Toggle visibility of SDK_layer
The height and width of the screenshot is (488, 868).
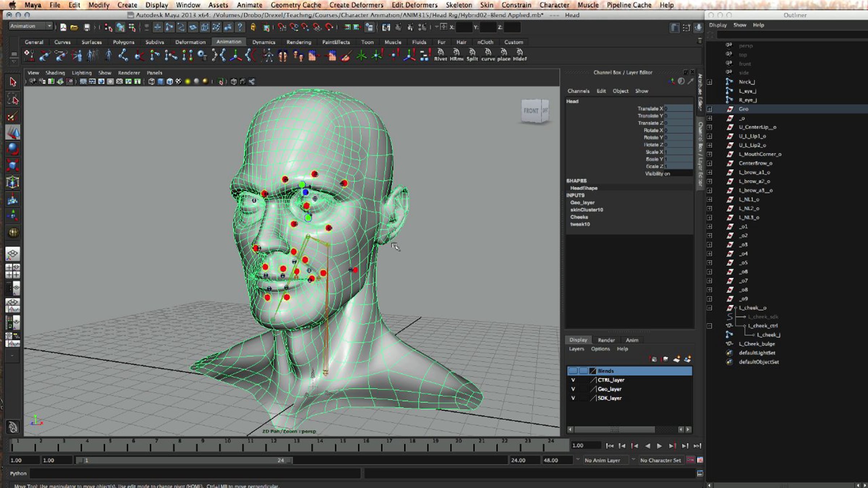pos(573,398)
